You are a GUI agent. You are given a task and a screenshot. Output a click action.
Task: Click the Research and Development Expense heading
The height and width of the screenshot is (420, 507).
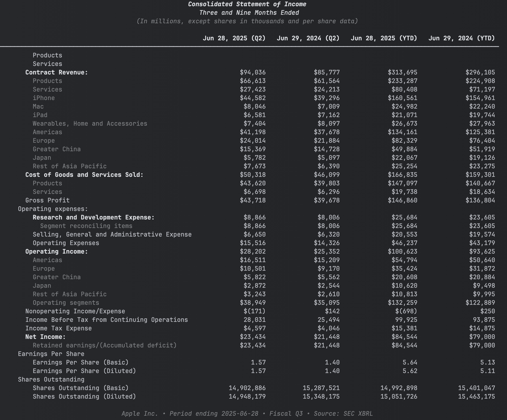pos(93,217)
